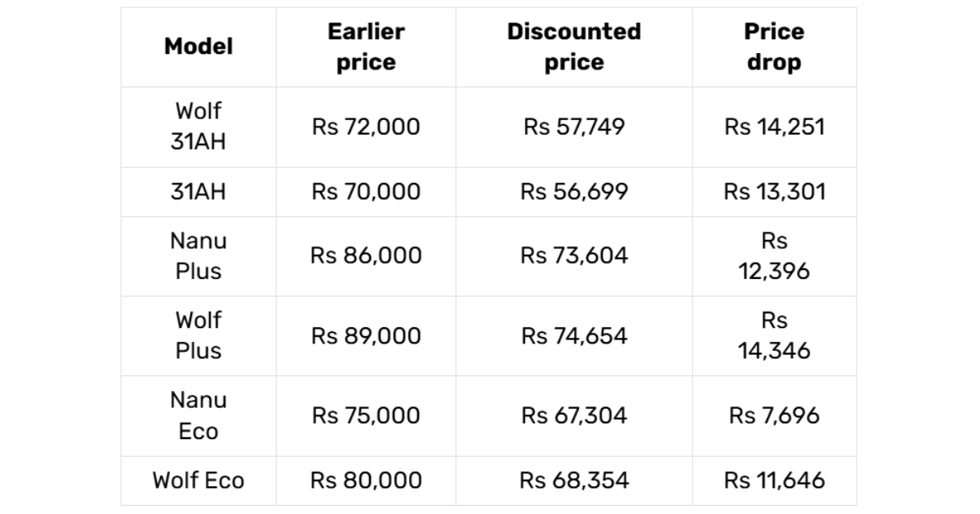Click the Earlier price column header
The image size is (980, 514).
point(366,47)
